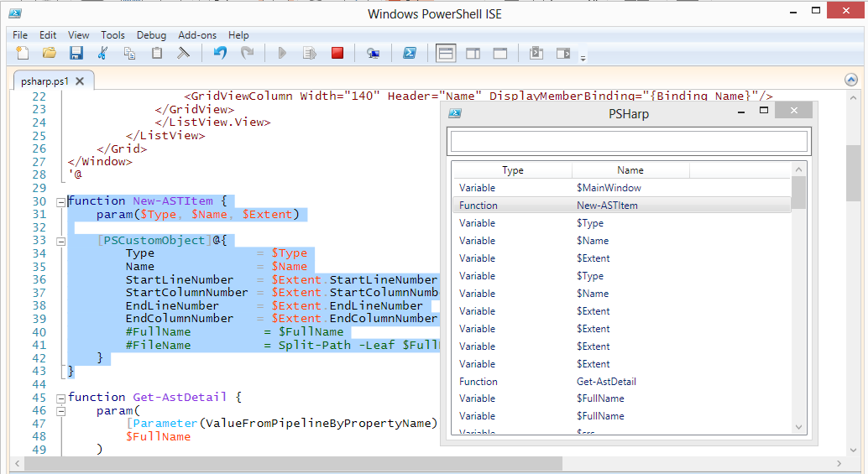The height and width of the screenshot is (474, 868).
Task: Run the script with the play icon
Action: pyautogui.click(x=282, y=53)
